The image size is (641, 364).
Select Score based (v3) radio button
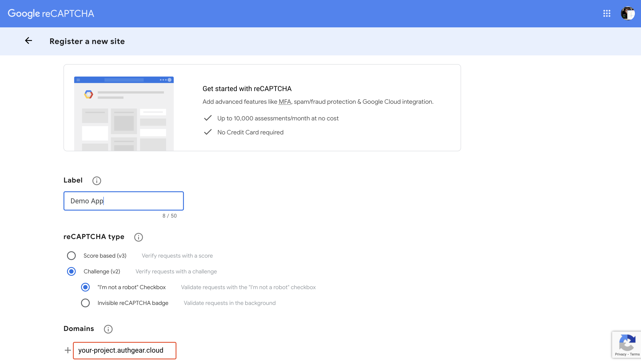coord(71,255)
